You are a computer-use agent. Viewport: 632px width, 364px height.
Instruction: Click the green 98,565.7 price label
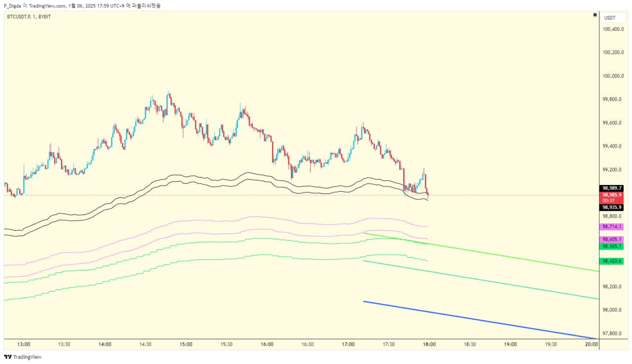click(612, 246)
